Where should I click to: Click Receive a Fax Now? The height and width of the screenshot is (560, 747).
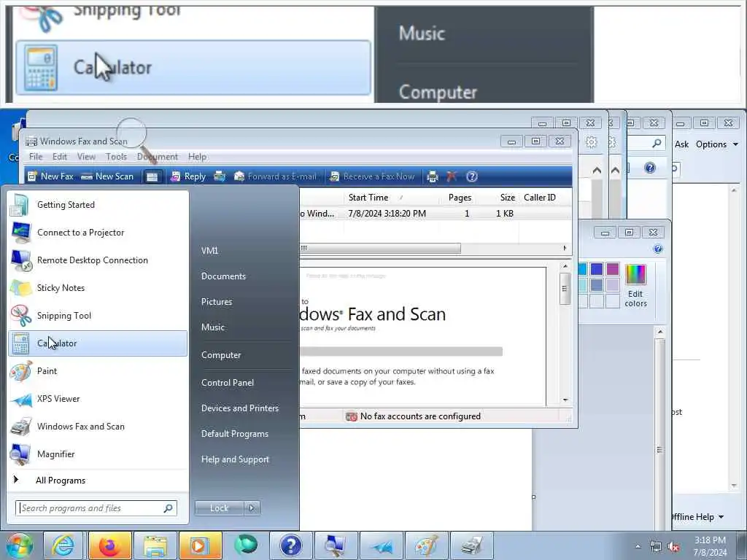[372, 176]
